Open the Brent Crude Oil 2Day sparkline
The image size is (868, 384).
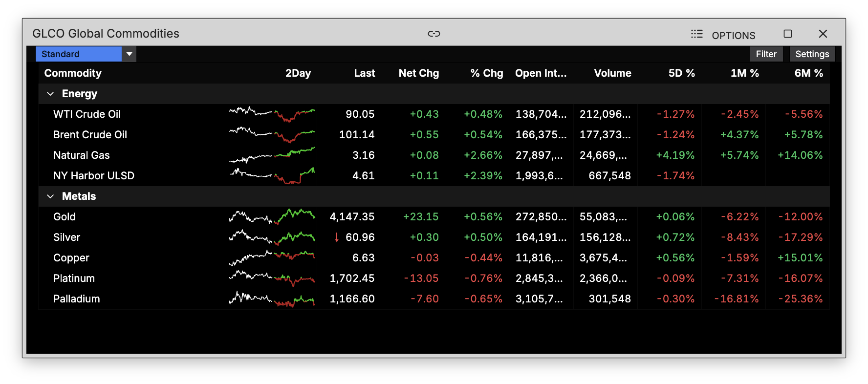coord(272,135)
